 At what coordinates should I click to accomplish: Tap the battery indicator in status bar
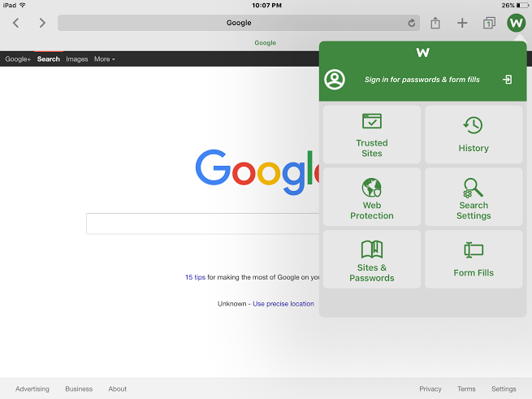click(x=522, y=5)
